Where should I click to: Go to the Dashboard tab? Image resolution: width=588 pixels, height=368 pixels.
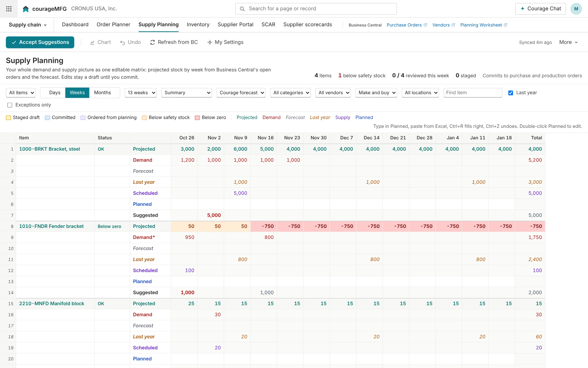tap(75, 25)
